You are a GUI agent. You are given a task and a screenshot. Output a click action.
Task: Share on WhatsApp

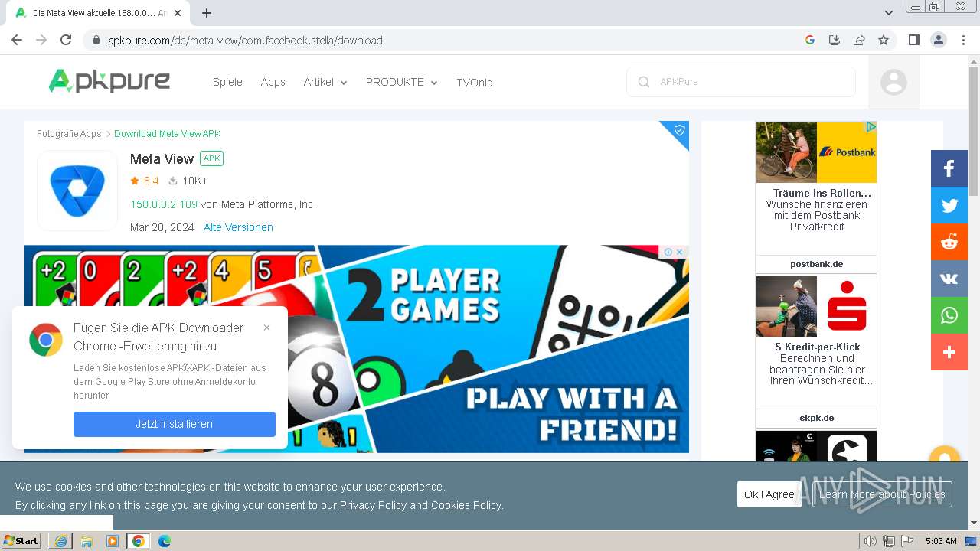(949, 315)
